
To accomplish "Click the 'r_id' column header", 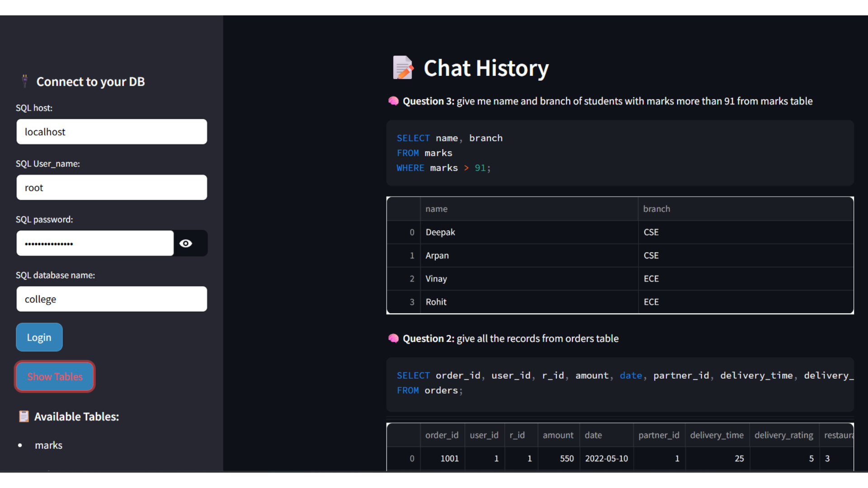I will [521, 435].
